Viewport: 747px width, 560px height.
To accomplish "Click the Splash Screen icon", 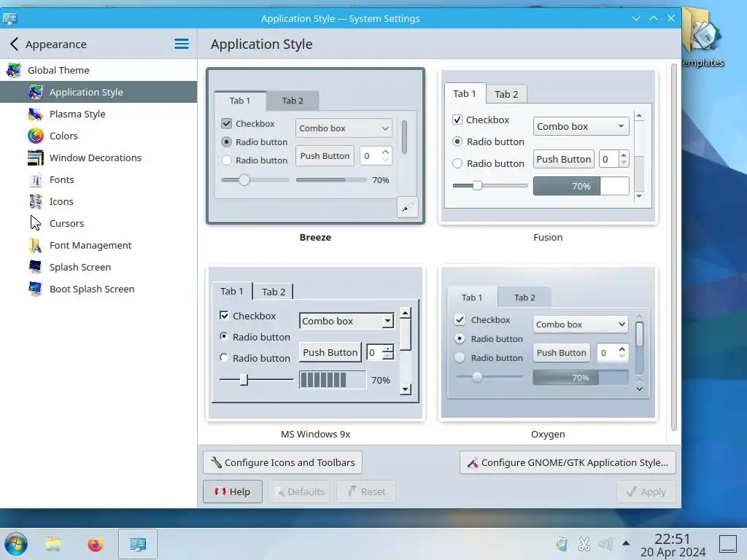I will [x=36, y=267].
